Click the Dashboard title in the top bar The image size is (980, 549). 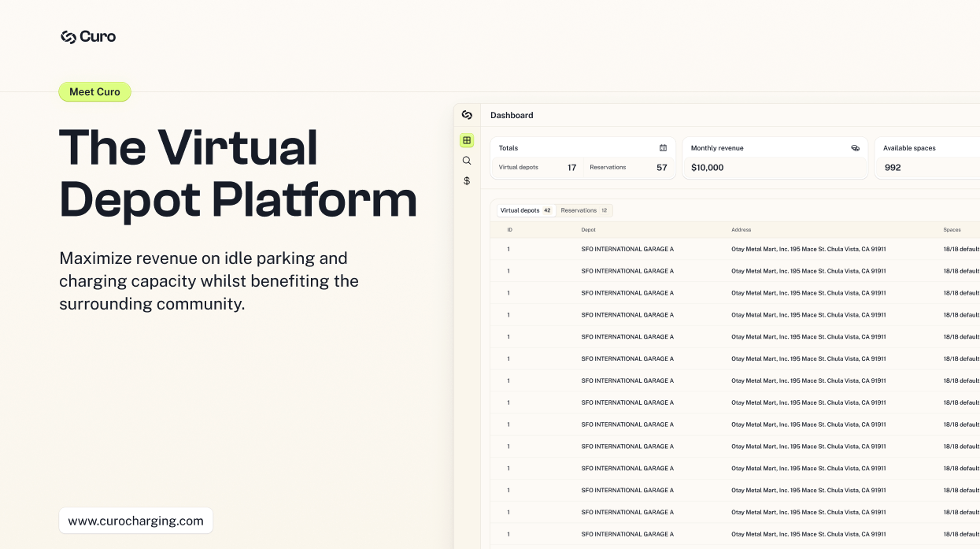512,115
